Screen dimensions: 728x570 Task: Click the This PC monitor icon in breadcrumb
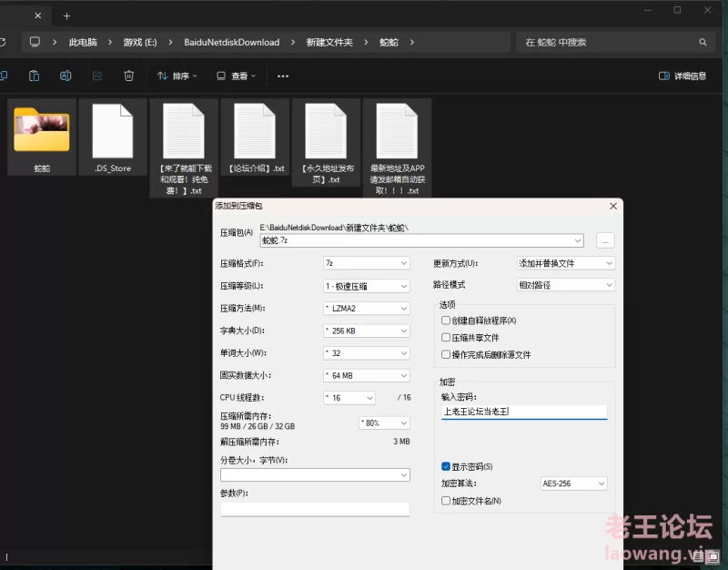click(35, 42)
